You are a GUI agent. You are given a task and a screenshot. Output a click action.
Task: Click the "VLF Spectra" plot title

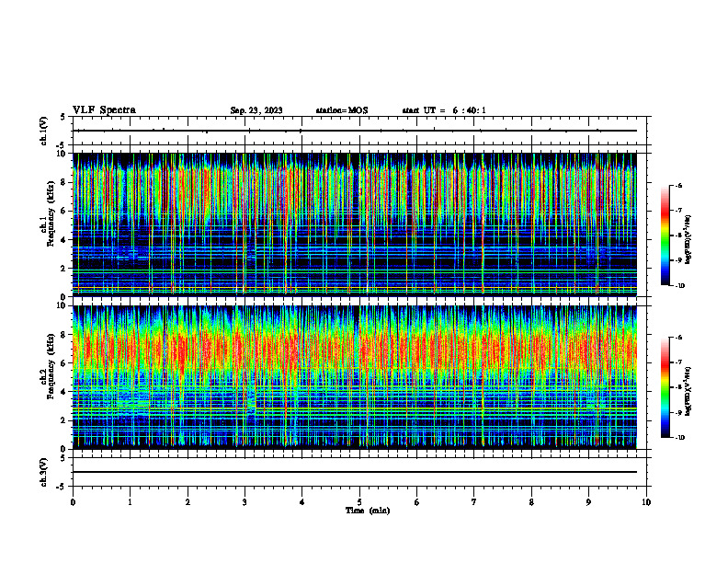point(104,110)
